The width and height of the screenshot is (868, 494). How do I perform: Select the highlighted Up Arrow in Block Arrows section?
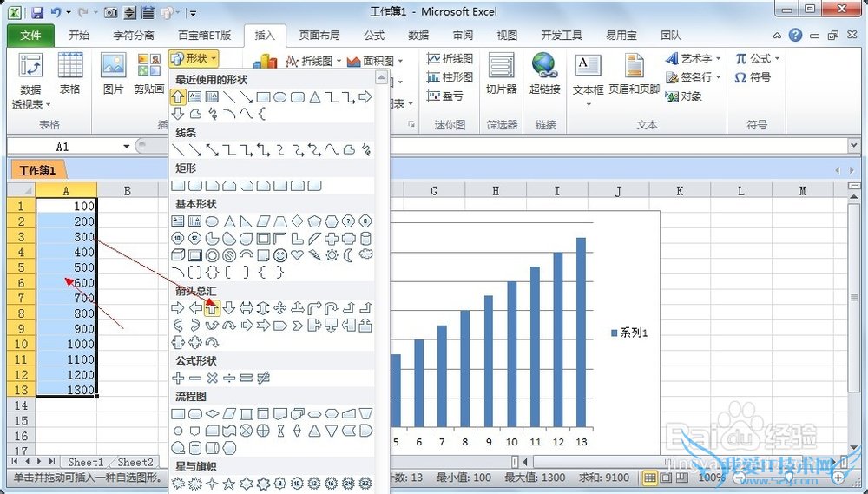(x=212, y=308)
